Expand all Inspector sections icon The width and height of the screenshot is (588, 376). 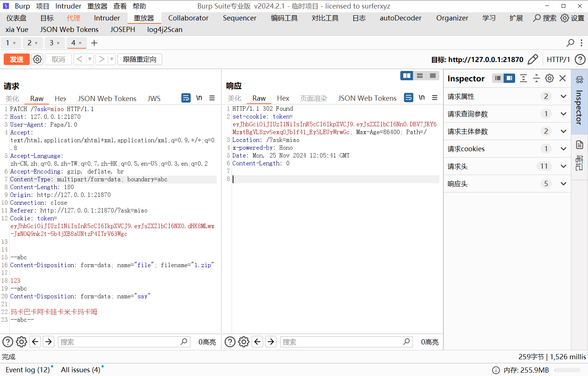coord(523,78)
